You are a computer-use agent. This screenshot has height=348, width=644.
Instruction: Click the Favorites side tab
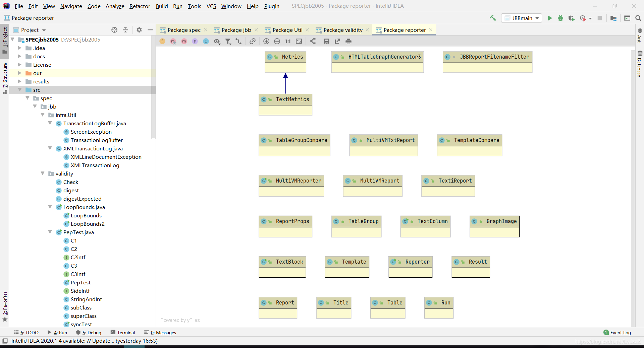click(x=5, y=306)
